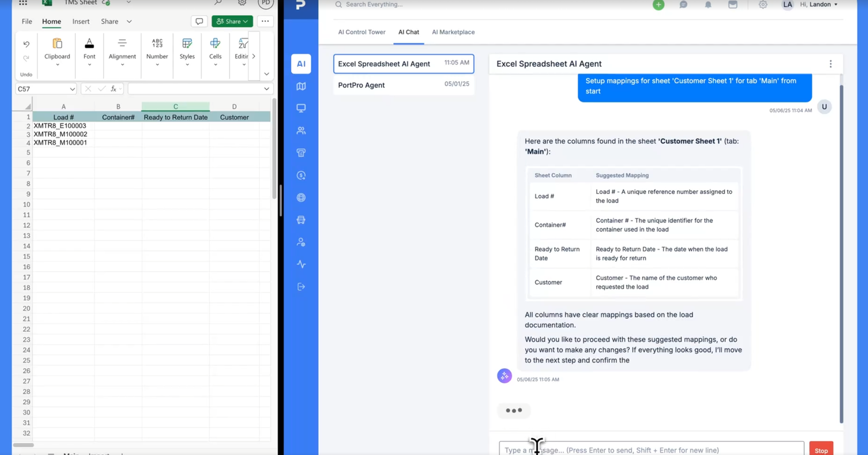Select the Excel Spreadsheet AI Agent conversation
Viewport: 868px width, 455px height.
(x=404, y=64)
